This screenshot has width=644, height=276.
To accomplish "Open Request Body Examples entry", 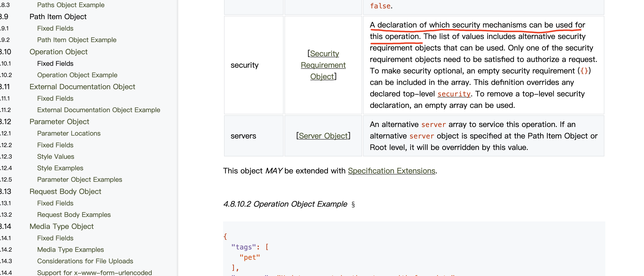I will (74, 215).
